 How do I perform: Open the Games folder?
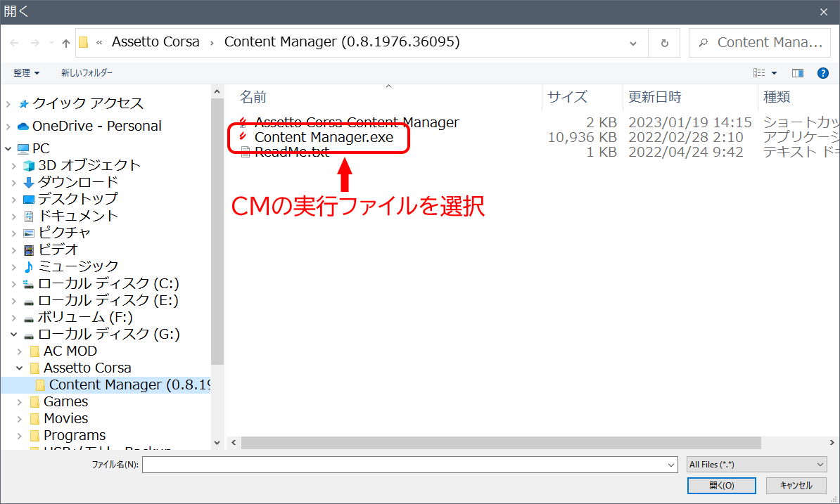pos(66,401)
